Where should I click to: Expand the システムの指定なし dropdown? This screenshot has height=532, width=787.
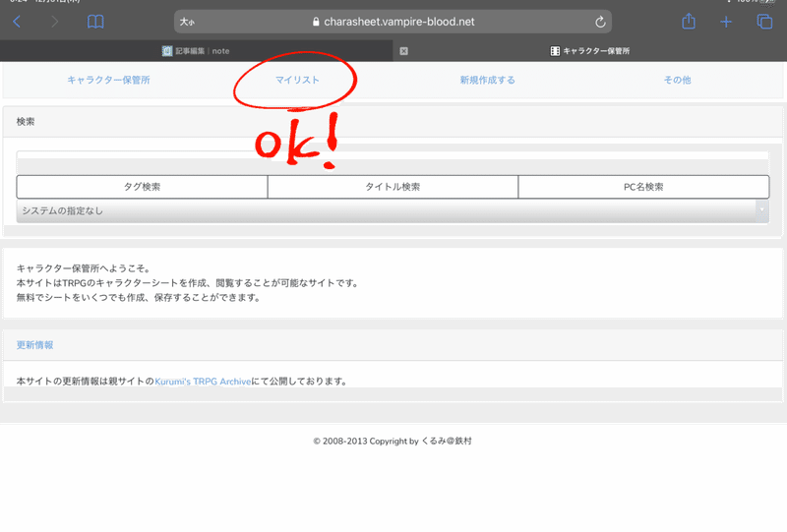[x=393, y=210]
